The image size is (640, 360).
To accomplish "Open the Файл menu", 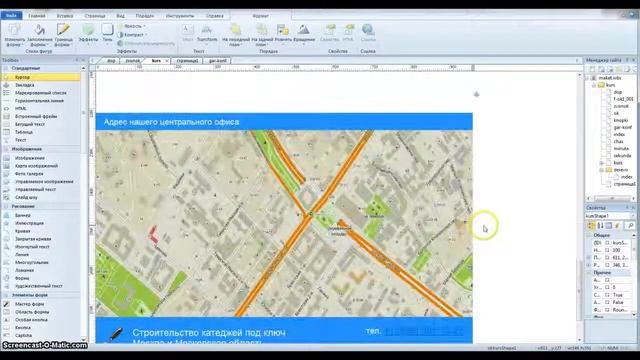I will [x=11, y=16].
